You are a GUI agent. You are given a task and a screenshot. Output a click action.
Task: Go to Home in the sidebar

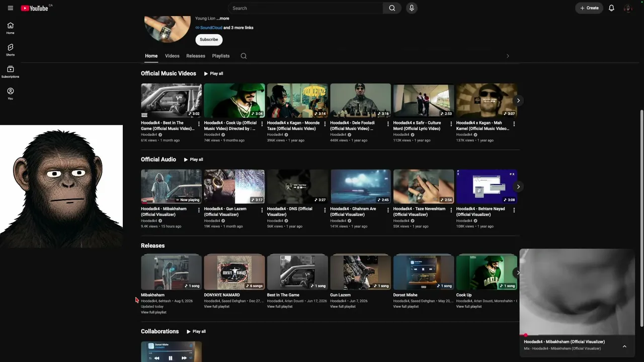click(x=10, y=28)
